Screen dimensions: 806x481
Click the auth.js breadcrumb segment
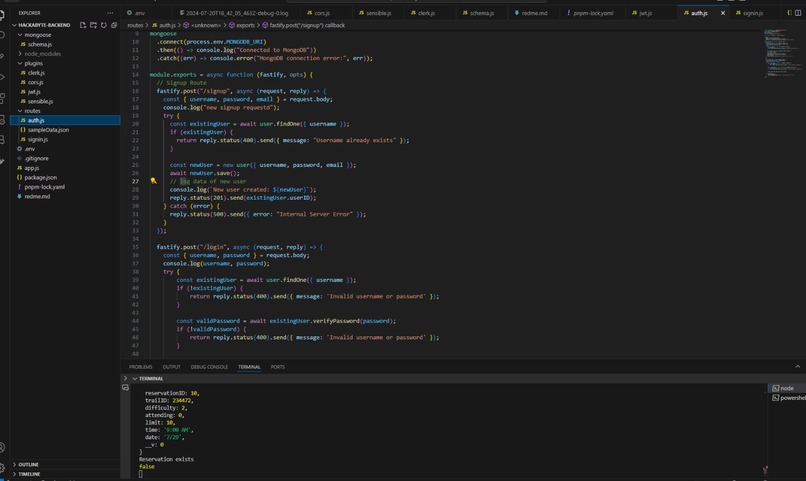pos(163,25)
